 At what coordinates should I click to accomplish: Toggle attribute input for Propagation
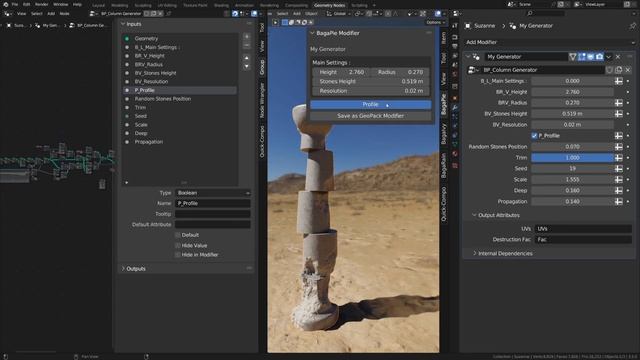619,202
